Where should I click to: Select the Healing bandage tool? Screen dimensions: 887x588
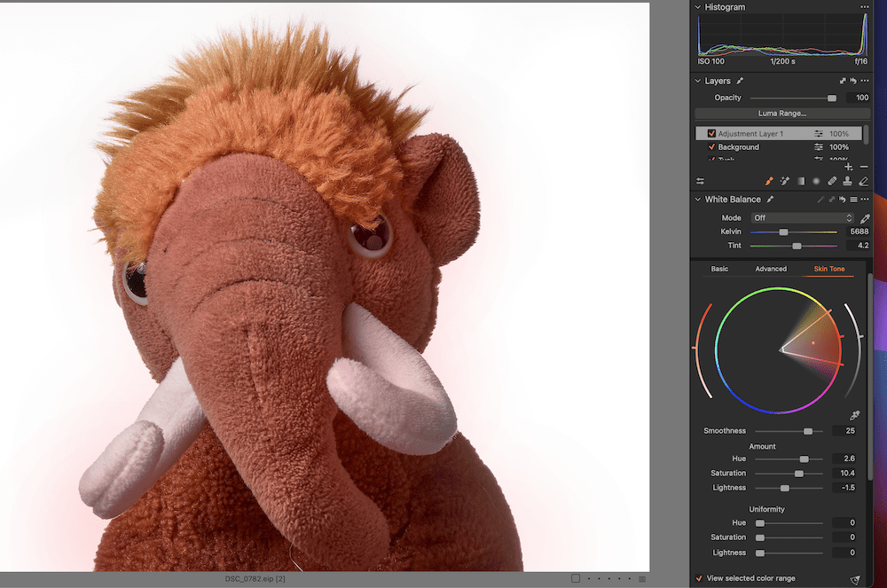[832, 181]
